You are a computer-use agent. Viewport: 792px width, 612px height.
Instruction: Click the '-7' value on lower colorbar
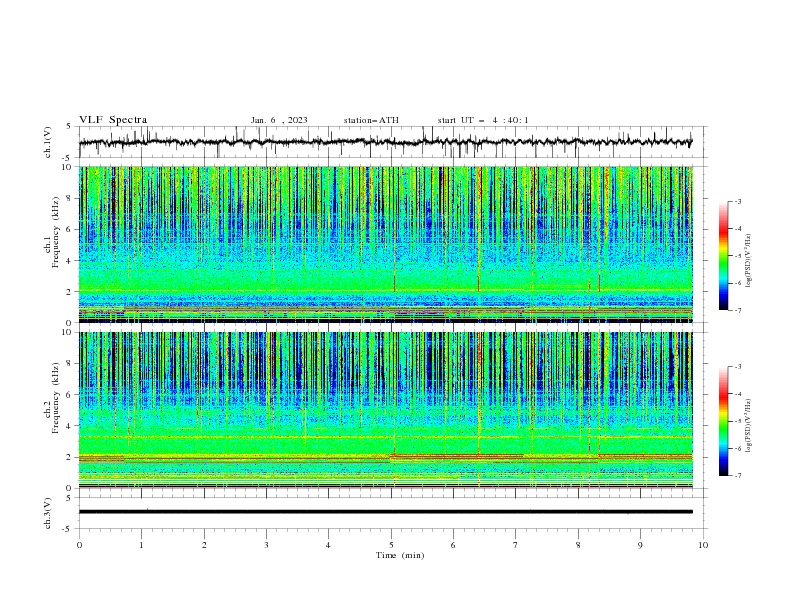[738, 475]
